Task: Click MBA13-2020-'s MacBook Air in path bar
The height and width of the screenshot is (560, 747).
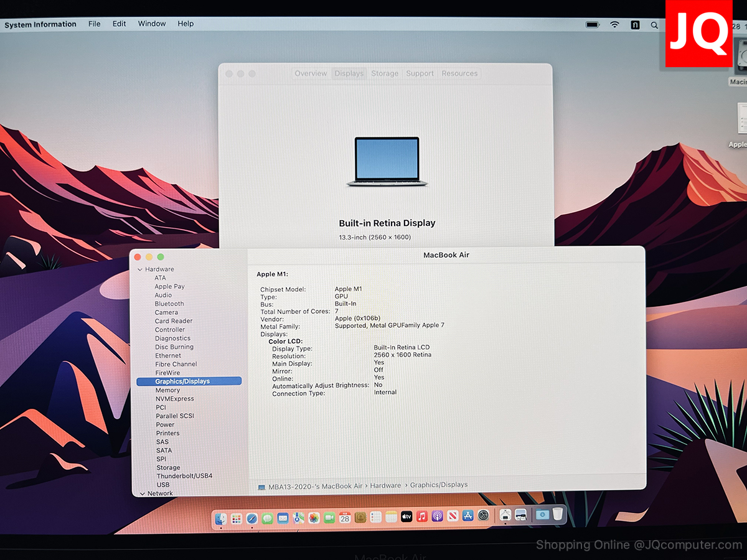Action: [x=314, y=486]
